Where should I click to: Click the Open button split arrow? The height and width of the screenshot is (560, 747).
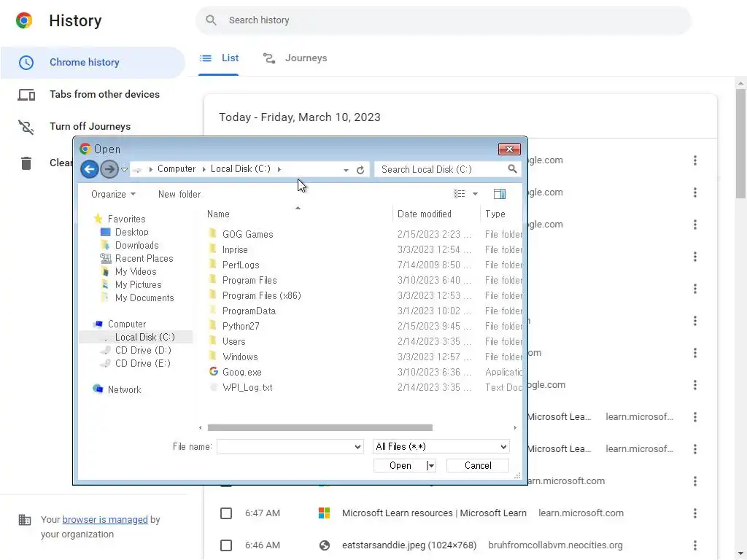click(430, 466)
